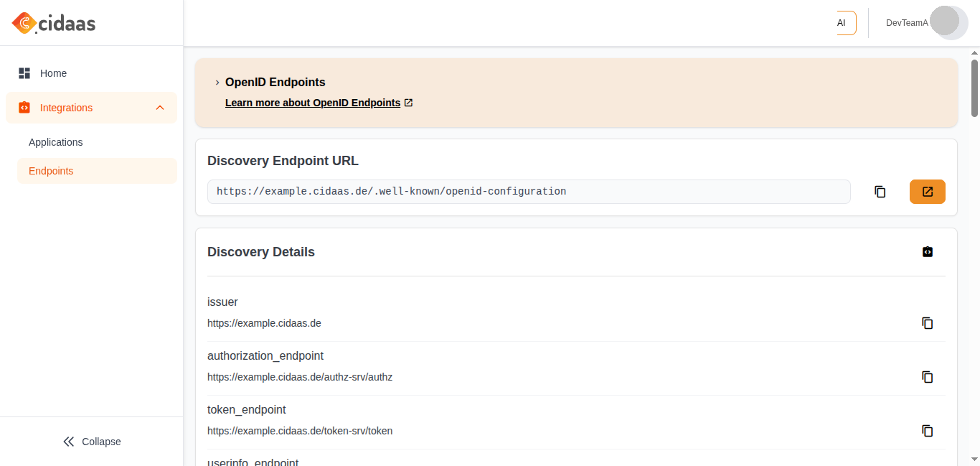Click the Home dashboard icon

point(24,73)
